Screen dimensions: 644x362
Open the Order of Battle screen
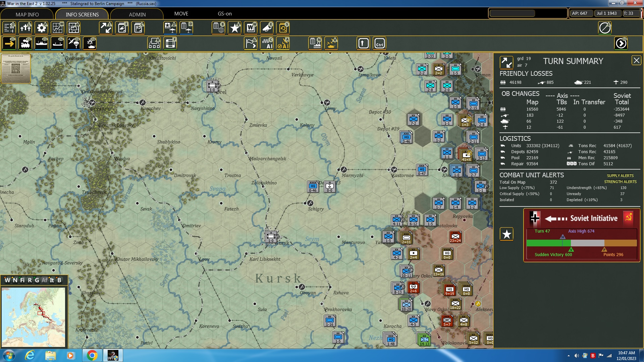click(x=9, y=28)
